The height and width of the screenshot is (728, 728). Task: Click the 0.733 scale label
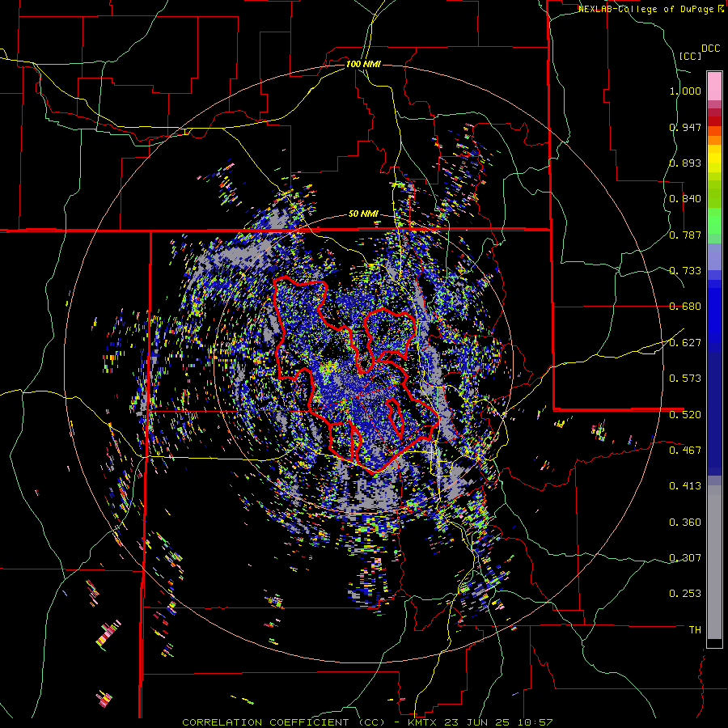(685, 271)
